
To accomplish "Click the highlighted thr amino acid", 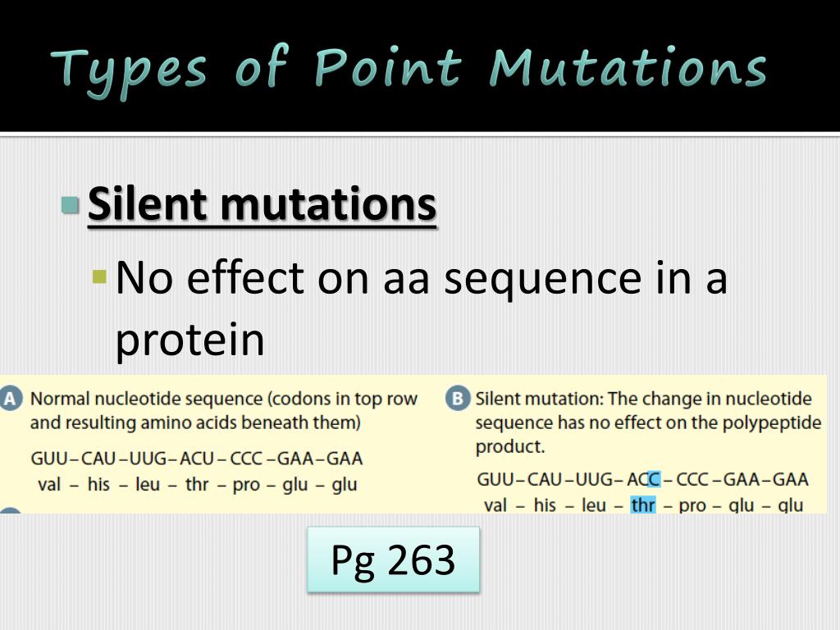I will (x=643, y=504).
